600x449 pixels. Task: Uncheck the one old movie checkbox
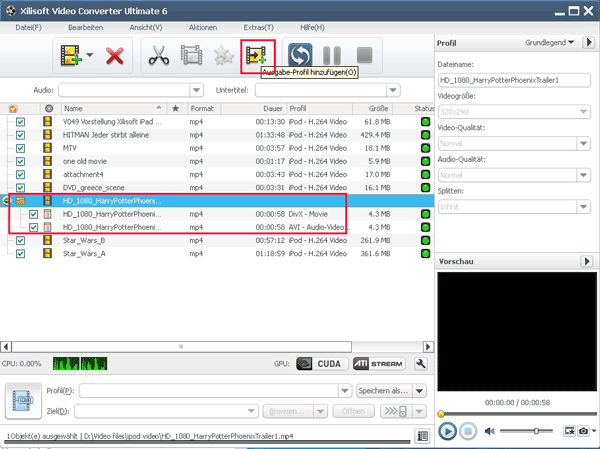click(20, 161)
